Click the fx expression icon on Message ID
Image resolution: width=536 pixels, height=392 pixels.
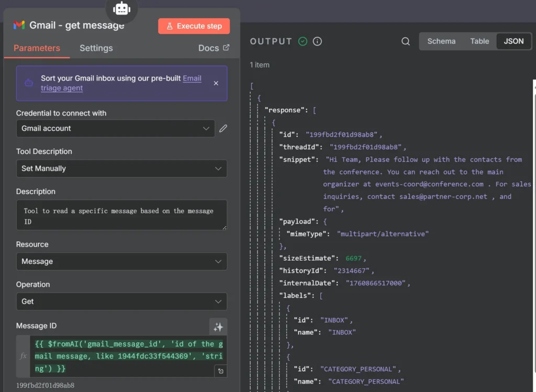point(23,356)
